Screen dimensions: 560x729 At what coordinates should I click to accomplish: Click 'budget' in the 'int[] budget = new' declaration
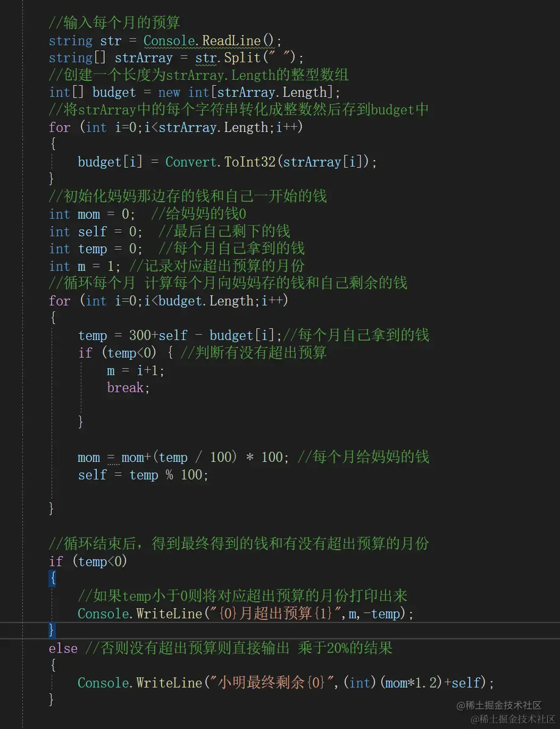point(114,93)
